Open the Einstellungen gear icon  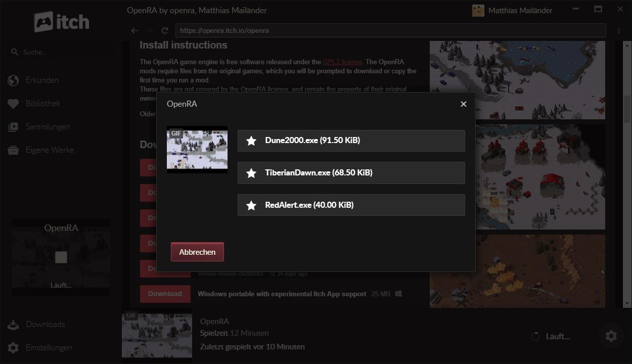13,347
